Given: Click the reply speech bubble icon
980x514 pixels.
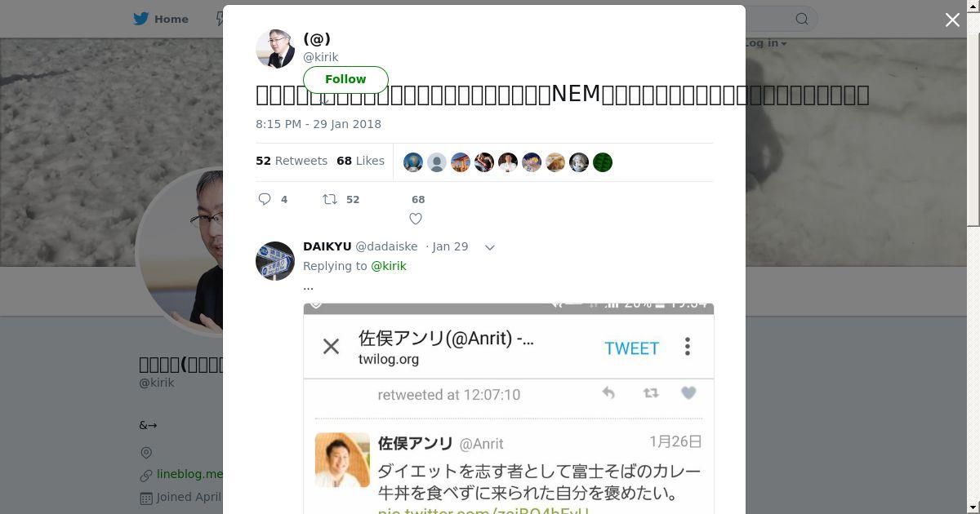Looking at the screenshot, I should pyautogui.click(x=265, y=199).
